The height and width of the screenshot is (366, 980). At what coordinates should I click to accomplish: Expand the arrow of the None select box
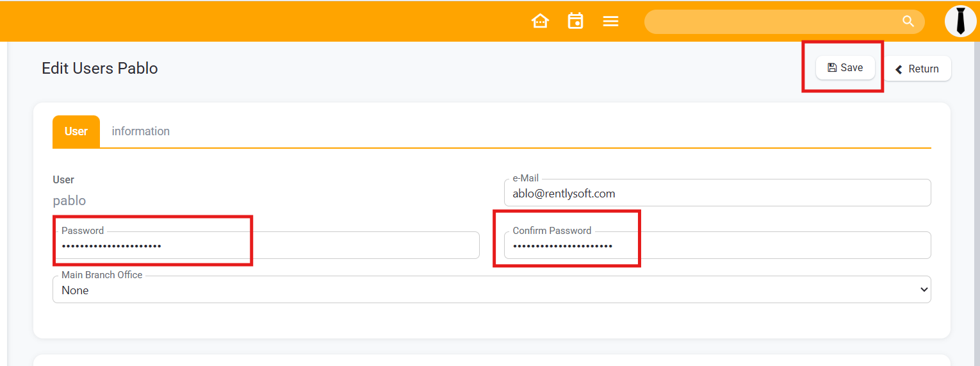pos(924,290)
